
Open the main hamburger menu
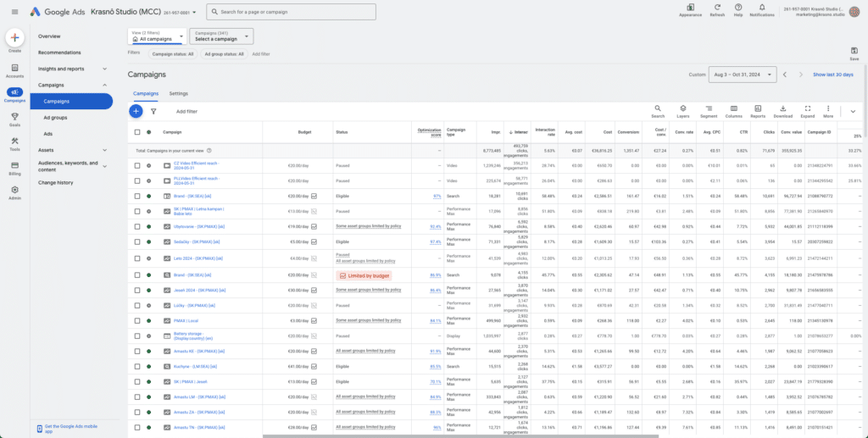15,12
